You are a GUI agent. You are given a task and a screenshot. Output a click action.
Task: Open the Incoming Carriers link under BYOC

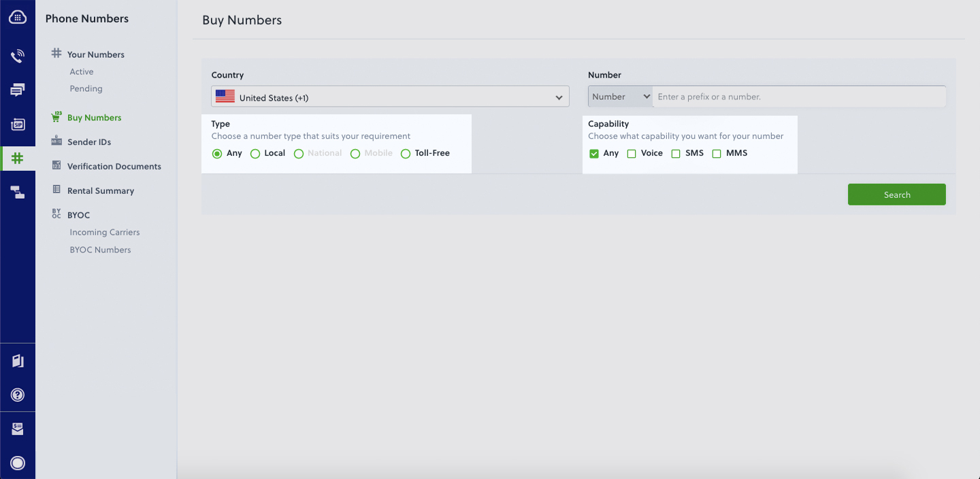point(104,233)
